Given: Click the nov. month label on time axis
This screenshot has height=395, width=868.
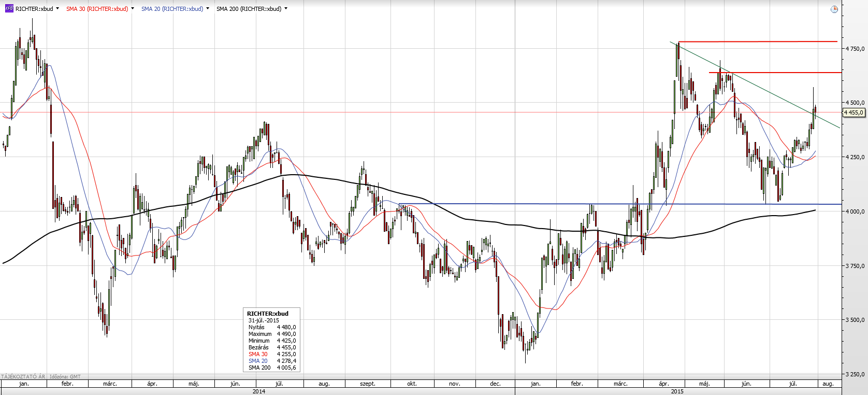Looking at the screenshot, I should [x=454, y=384].
